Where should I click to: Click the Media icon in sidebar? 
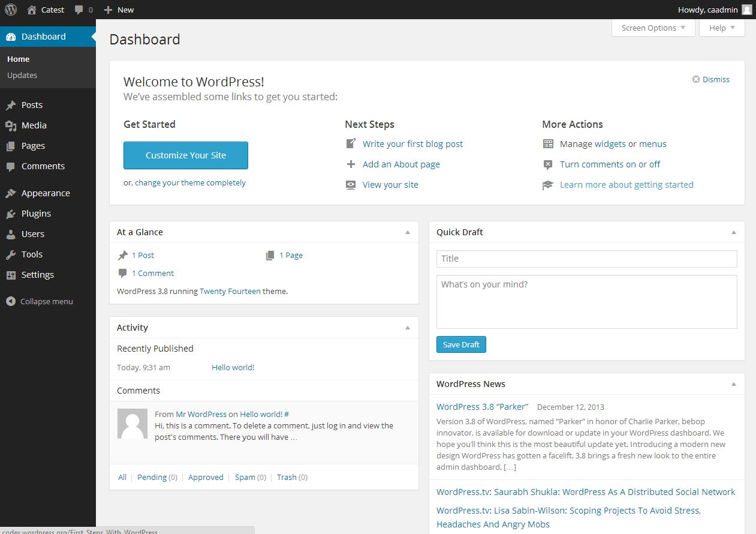point(11,125)
